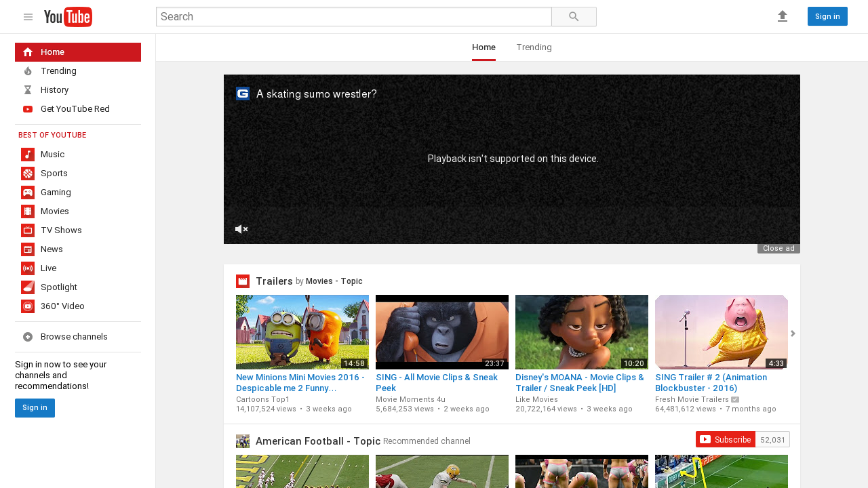Open the Browse channels link
Viewport: 868px width, 488px height.
78,337
